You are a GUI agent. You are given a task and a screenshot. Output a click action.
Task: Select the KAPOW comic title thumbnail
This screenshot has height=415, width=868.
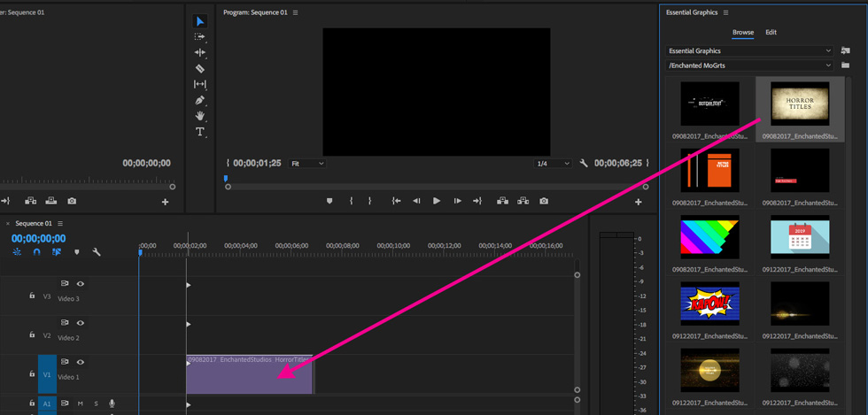709,304
